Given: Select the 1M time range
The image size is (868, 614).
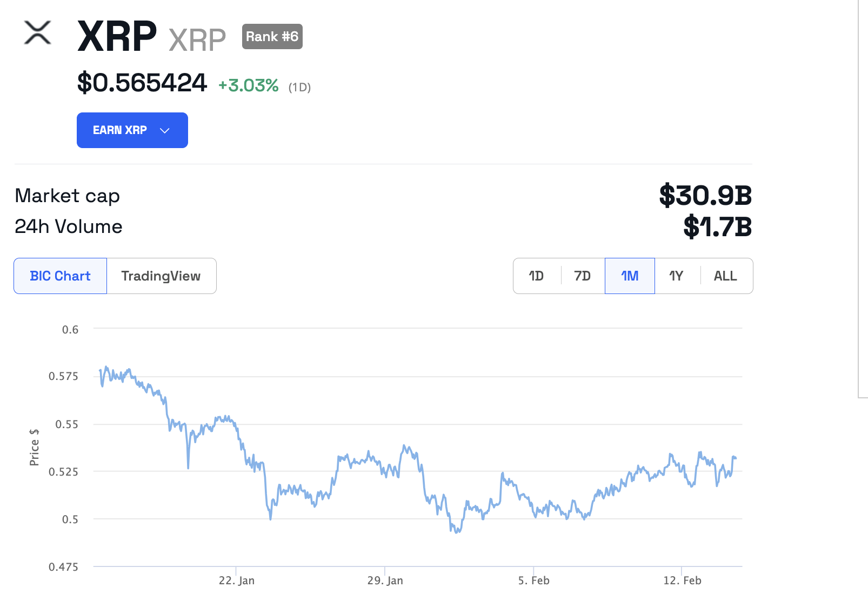Looking at the screenshot, I should click(630, 276).
